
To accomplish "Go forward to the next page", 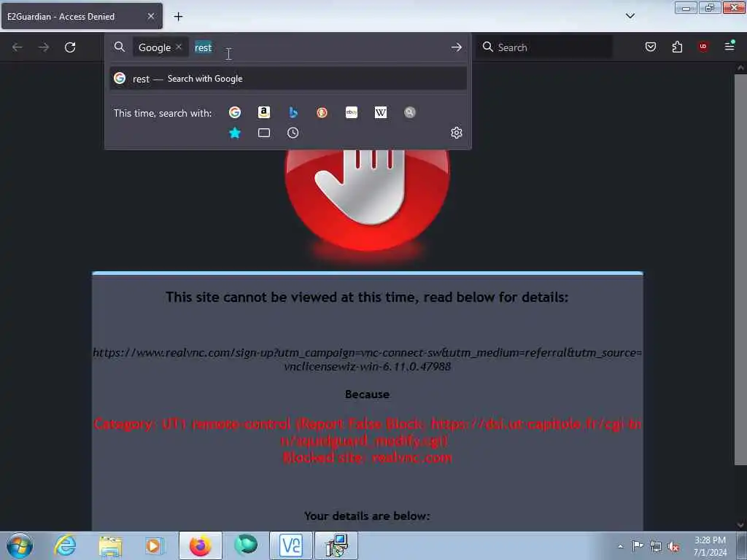I will [43, 47].
